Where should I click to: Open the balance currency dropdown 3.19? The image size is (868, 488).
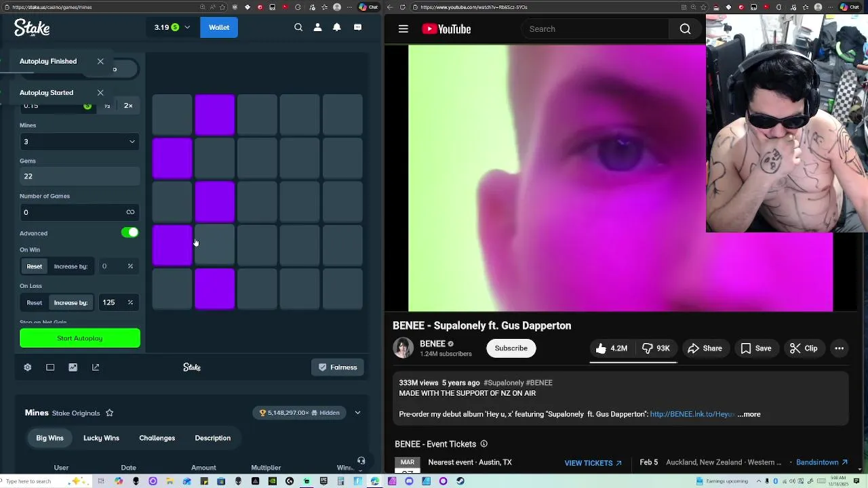point(172,27)
